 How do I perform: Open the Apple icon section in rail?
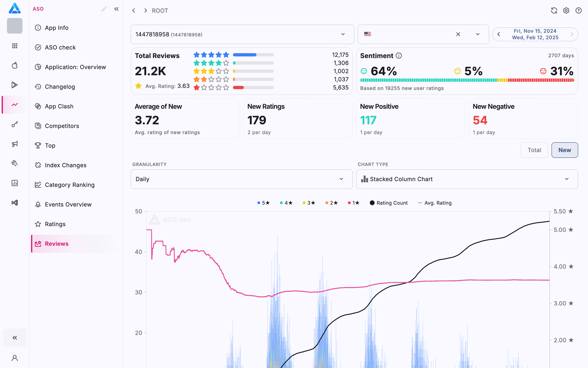tap(14, 65)
